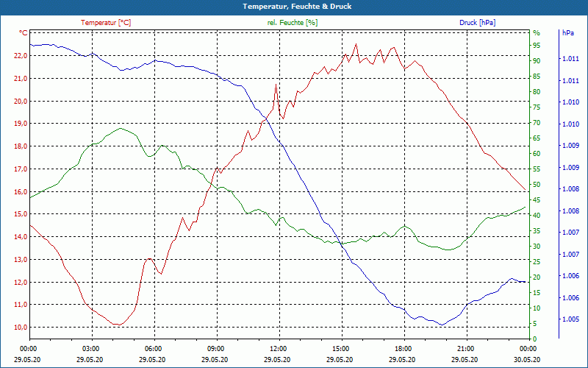Click temperature axis value "14,0"

tap(21, 236)
